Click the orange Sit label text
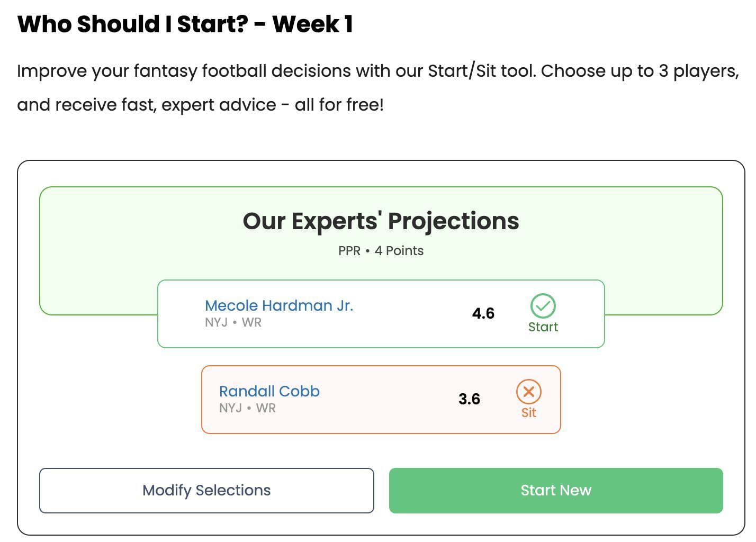The width and height of the screenshot is (756, 542). tap(528, 413)
